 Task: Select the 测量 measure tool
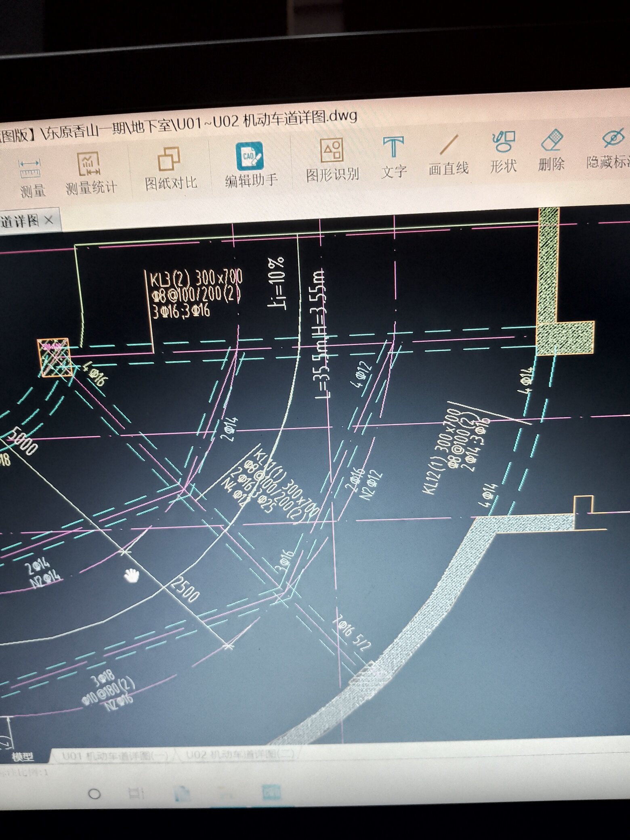point(31,177)
